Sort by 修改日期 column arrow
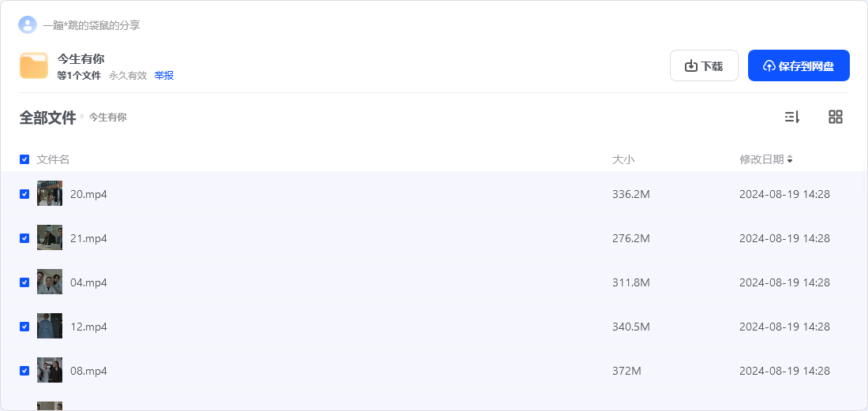Image resolution: width=868 pixels, height=411 pixels. coord(790,159)
